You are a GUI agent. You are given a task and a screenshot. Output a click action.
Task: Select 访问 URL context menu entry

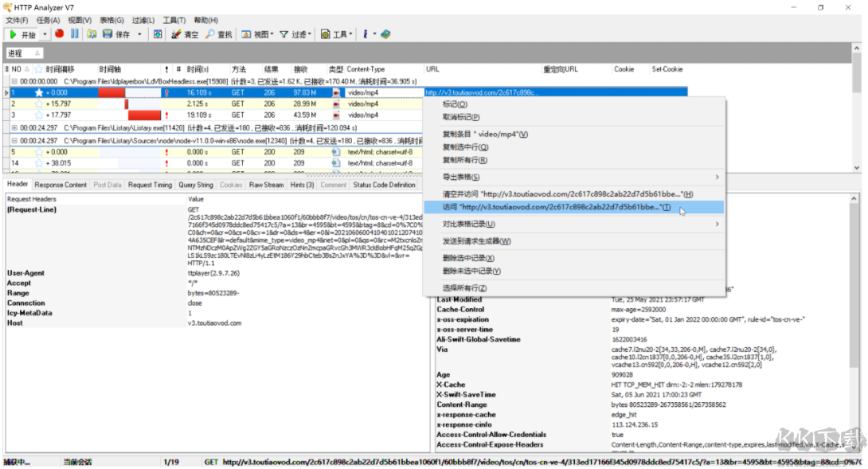(557, 207)
